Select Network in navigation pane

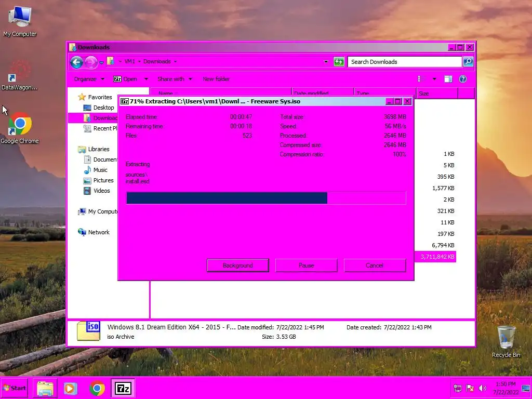pyautogui.click(x=98, y=232)
